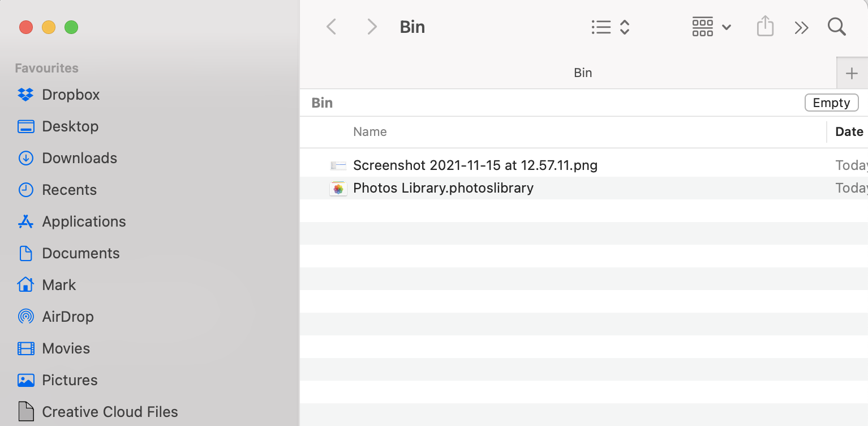The height and width of the screenshot is (426, 868).
Task: Open the Applications folder
Action: (84, 221)
